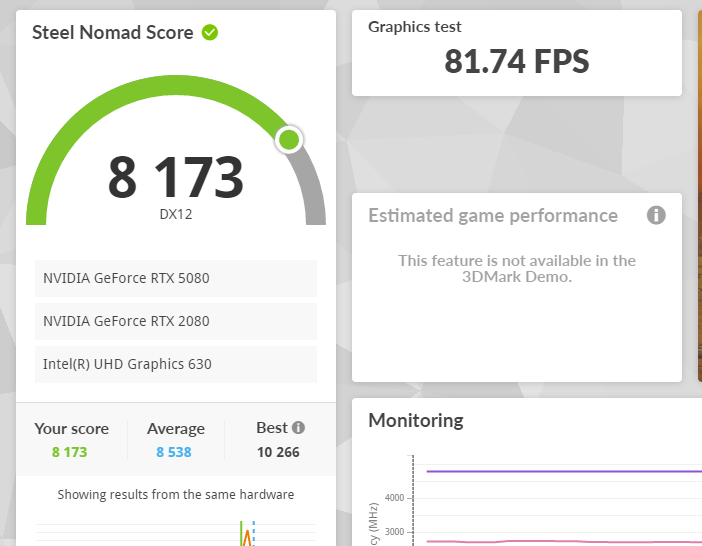
Task: Open the Estimated game performance info icon
Action: click(x=656, y=215)
